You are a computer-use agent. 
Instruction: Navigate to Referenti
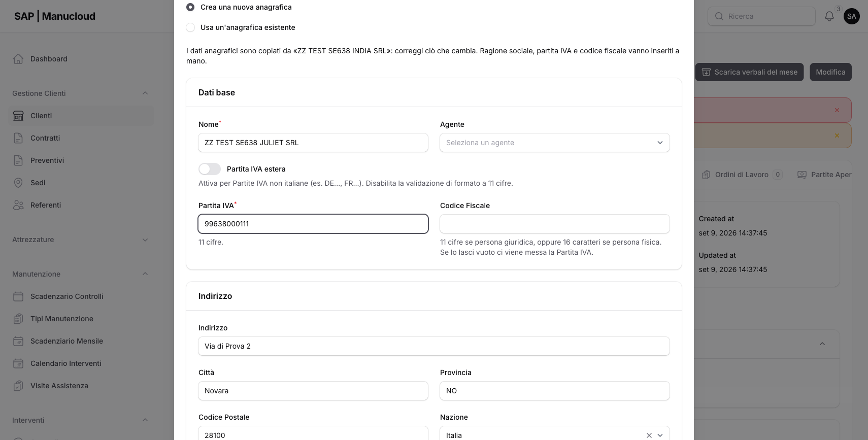tap(81, 205)
